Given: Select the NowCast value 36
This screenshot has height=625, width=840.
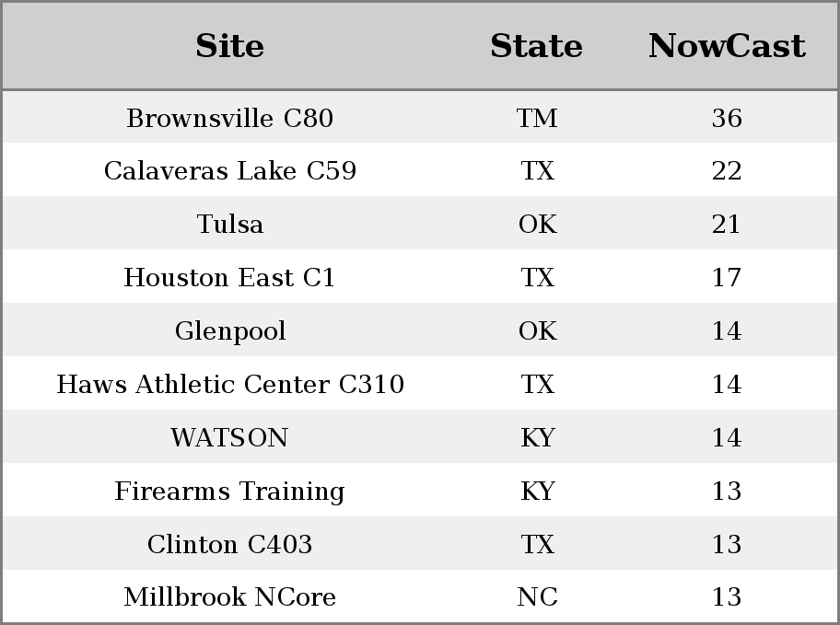Looking at the screenshot, I should (x=727, y=118).
